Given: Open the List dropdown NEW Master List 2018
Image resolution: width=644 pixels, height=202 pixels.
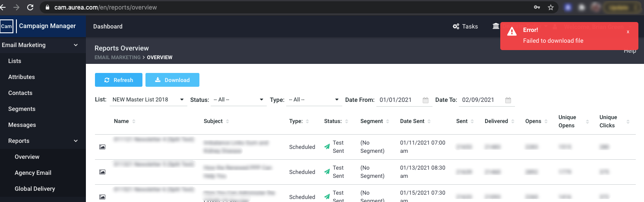Looking at the screenshot, I should pos(148,100).
